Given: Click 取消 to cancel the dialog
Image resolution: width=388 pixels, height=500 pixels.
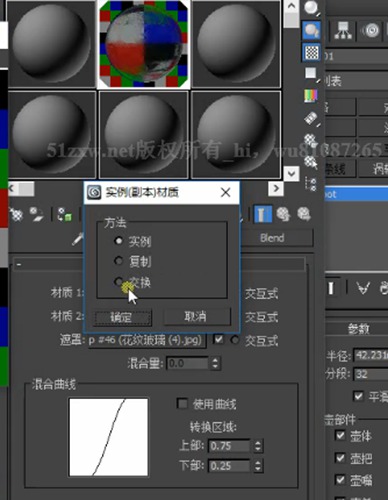Looking at the screenshot, I should pyautogui.click(x=196, y=316).
